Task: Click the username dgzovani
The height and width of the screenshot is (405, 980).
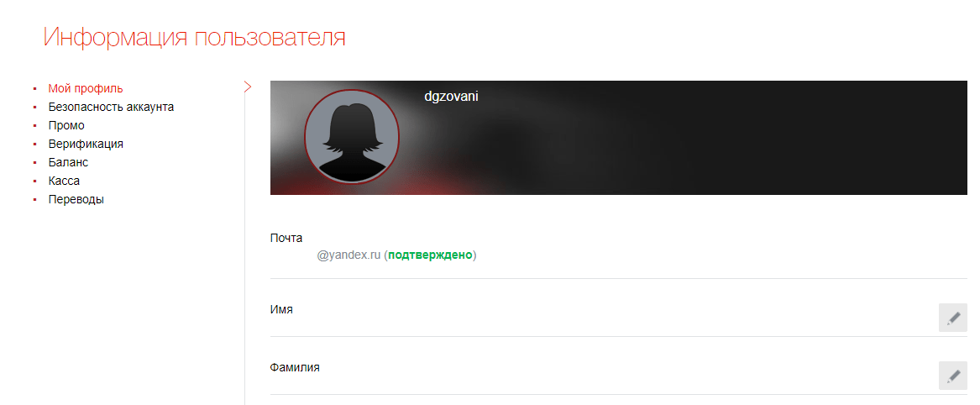Action: [x=451, y=97]
